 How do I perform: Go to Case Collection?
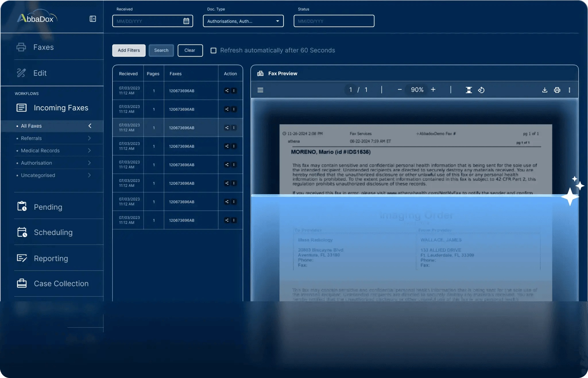[x=61, y=284]
